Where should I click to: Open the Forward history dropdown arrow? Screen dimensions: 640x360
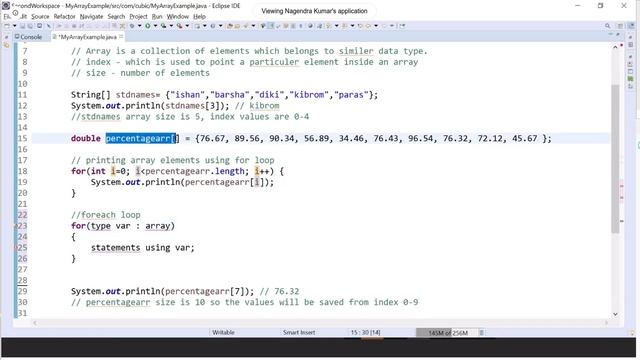tap(392, 26)
